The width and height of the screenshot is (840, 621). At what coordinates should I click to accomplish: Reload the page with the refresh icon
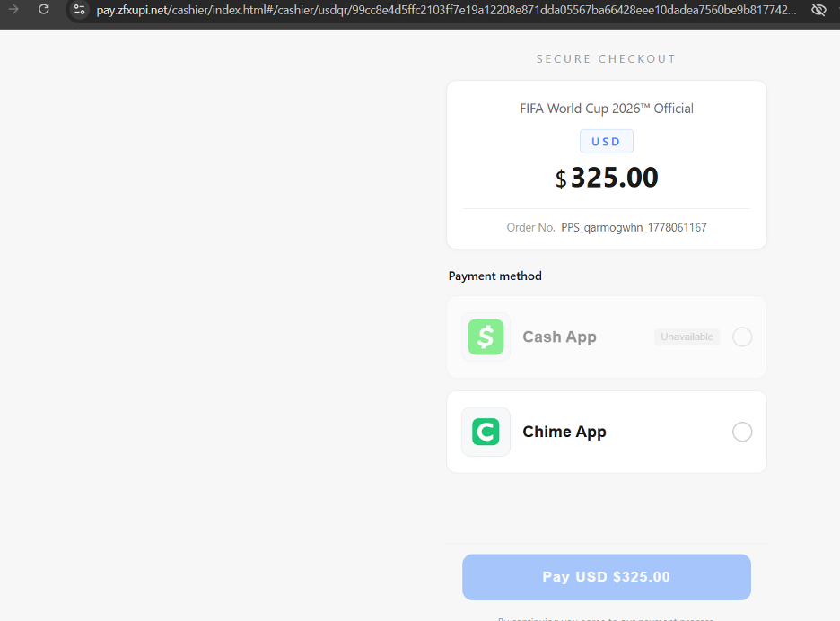coord(44,9)
